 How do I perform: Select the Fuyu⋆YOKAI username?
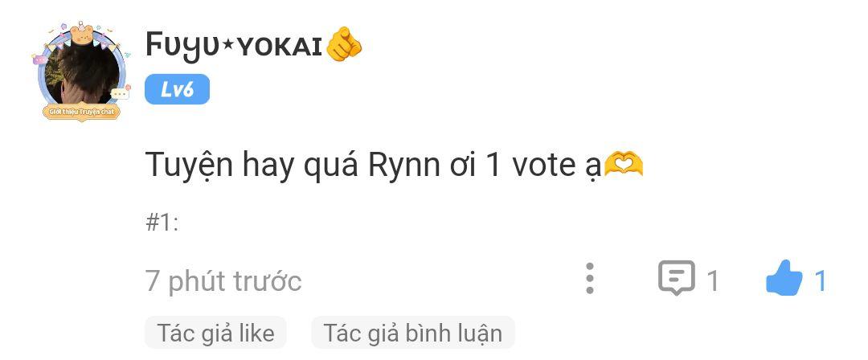234,46
